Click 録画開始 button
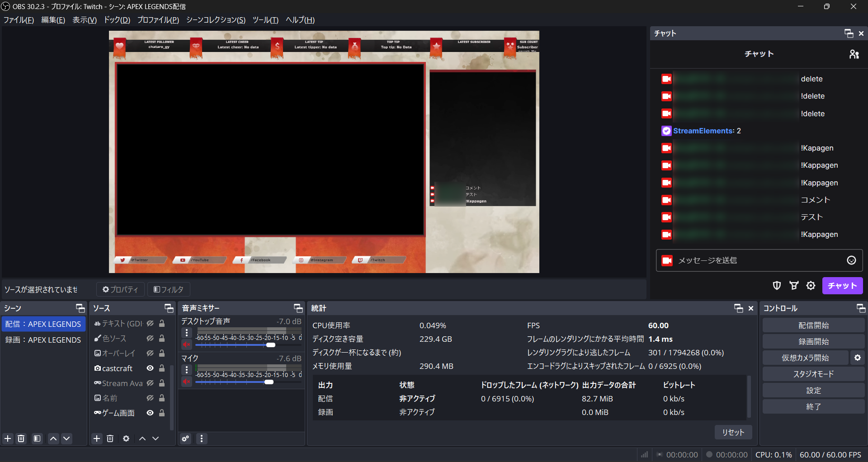The image size is (868, 462). click(813, 342)
